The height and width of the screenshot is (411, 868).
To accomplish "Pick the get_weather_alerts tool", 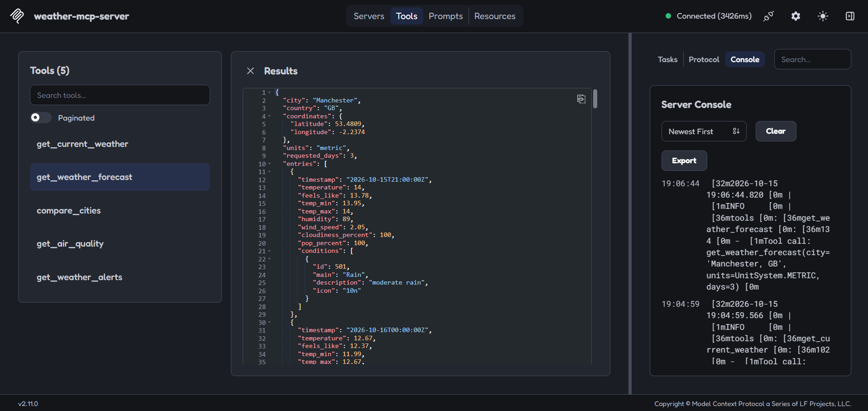I will [120, 277].
